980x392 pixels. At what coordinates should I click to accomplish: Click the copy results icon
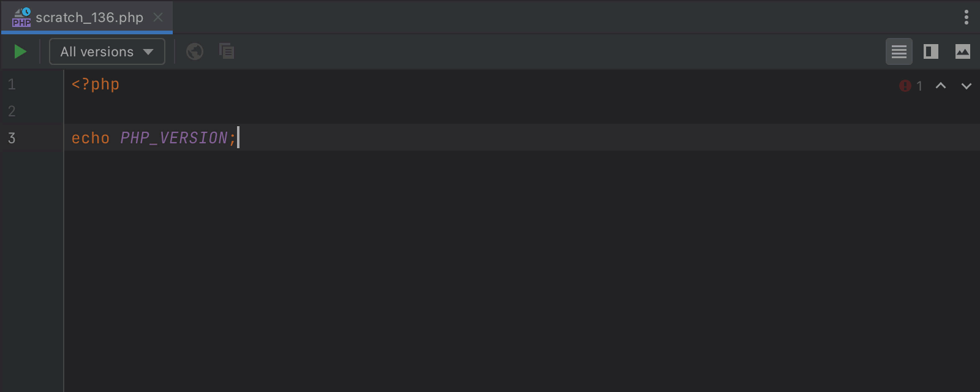tap(227, 51)
